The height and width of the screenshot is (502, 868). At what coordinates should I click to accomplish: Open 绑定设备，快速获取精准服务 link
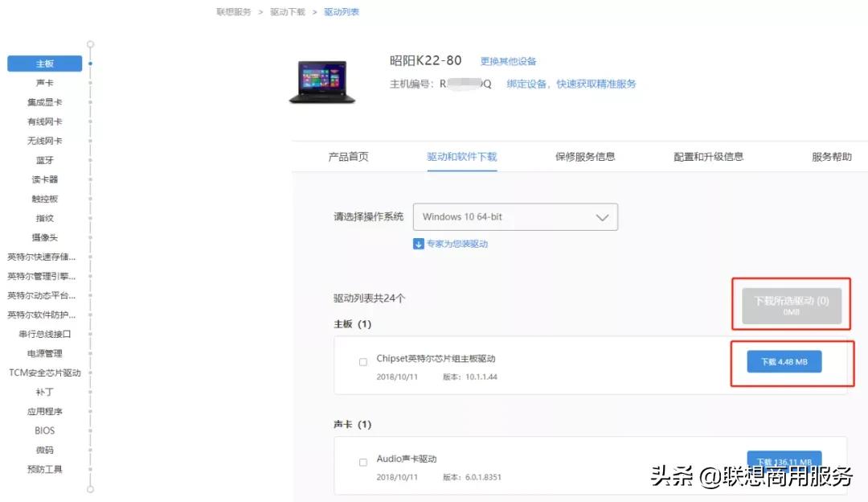coord(573,83)
